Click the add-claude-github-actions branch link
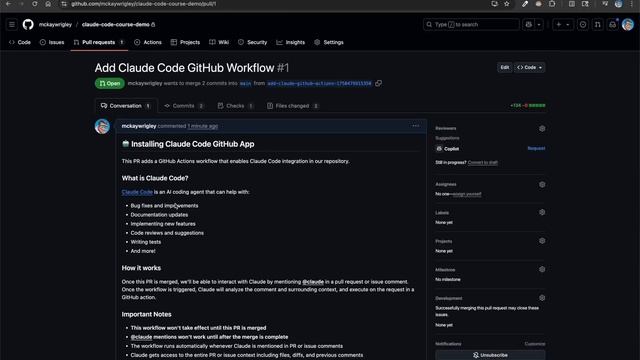Viewport: 640px width, 360px height. pos(319,83)
